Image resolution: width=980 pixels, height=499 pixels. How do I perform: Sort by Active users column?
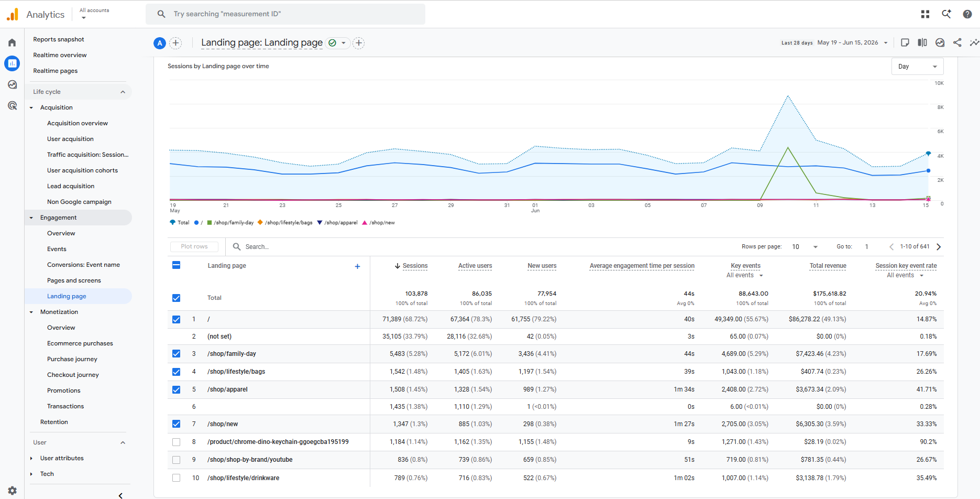pyautogui.click(x=475, y=266)
